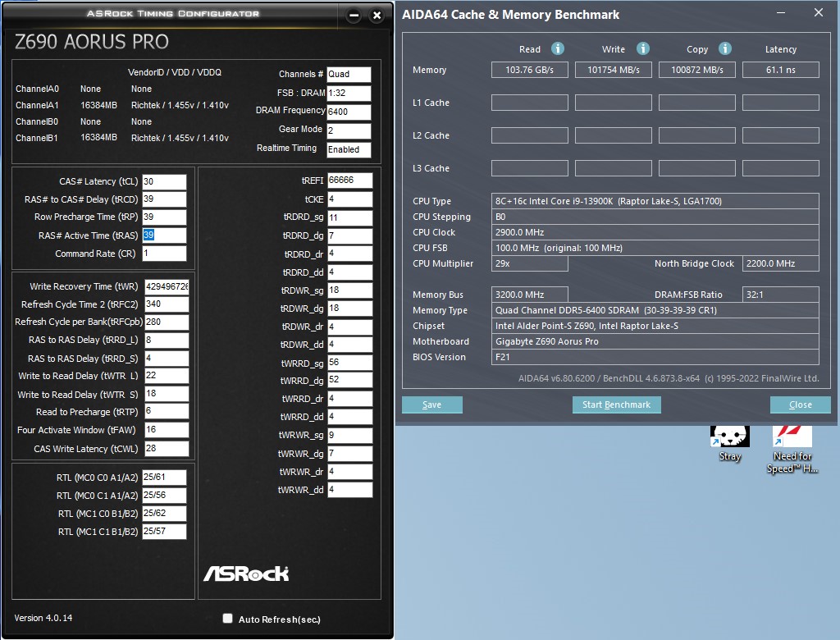840x640 pixels.
Task: Click the tRDWR_dg value field
Action: (349, 309)
